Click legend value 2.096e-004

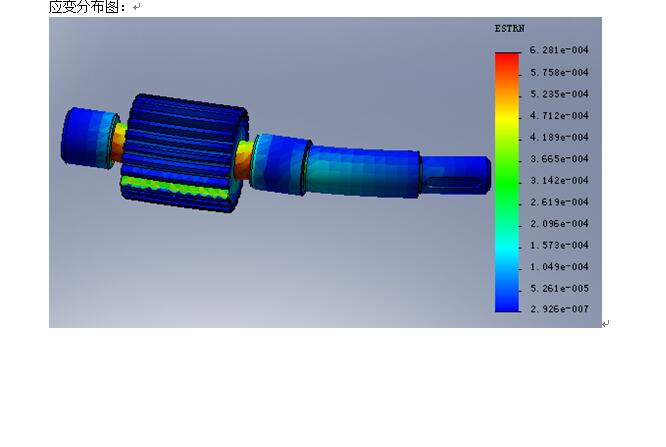click(559, 224)
